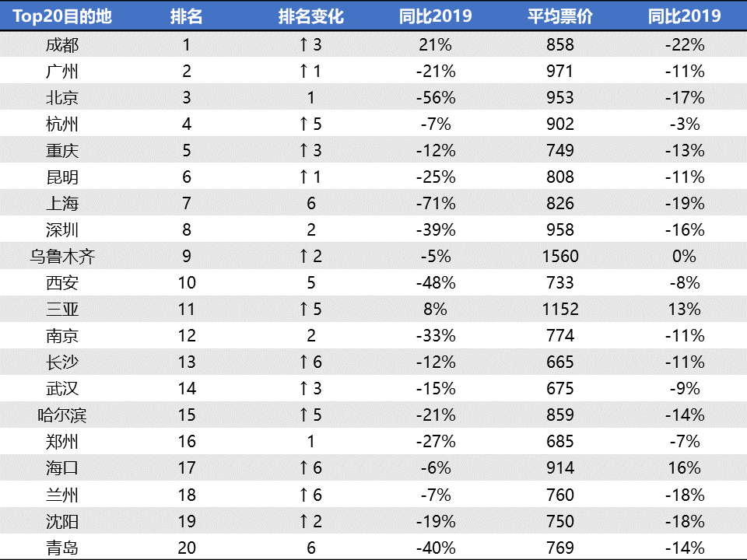The image size is (747, 560).
Task: Click rank 10 cell for 西安
Action: tap(187, 283)
